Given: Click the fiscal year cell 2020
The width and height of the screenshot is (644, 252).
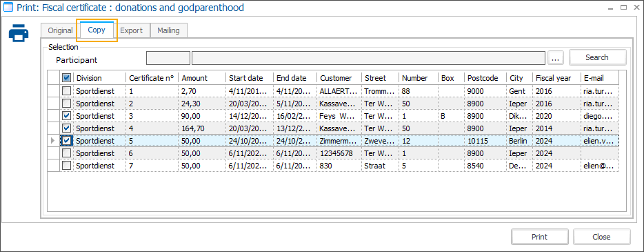Looking at the screenshot, I should (x=556, y=116).
